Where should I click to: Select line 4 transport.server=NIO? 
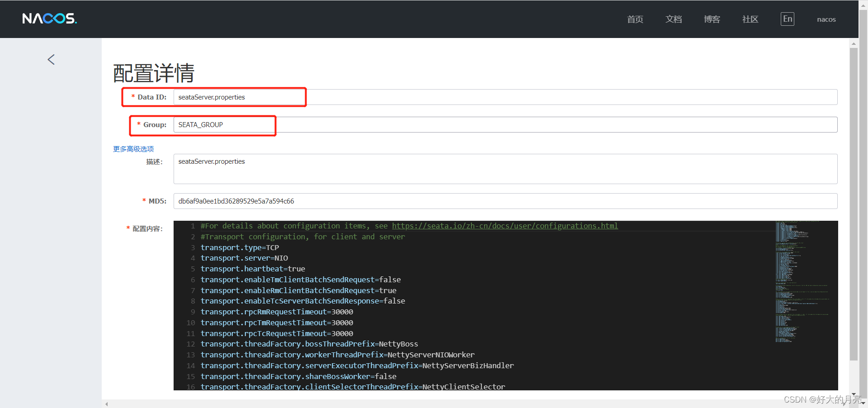click(x=244, y=258)
